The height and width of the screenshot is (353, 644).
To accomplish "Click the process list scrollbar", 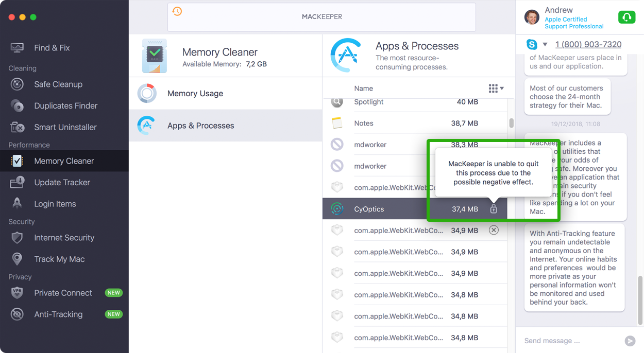I will [511, 123].
